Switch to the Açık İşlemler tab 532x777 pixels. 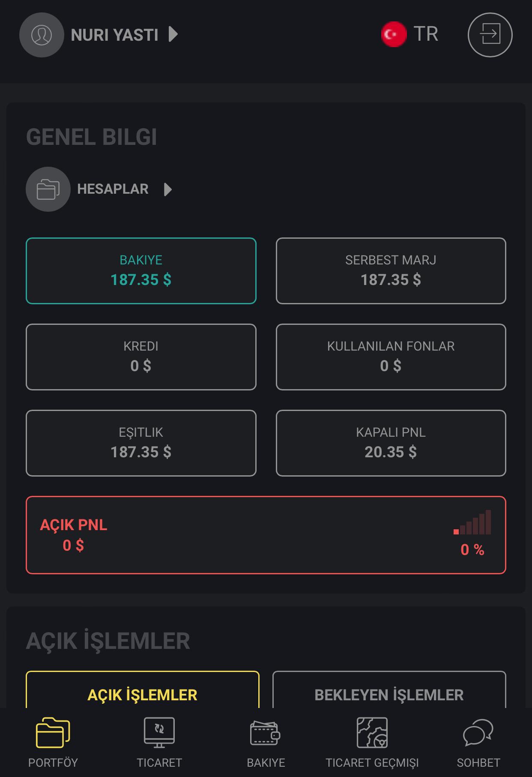point(143,694)
